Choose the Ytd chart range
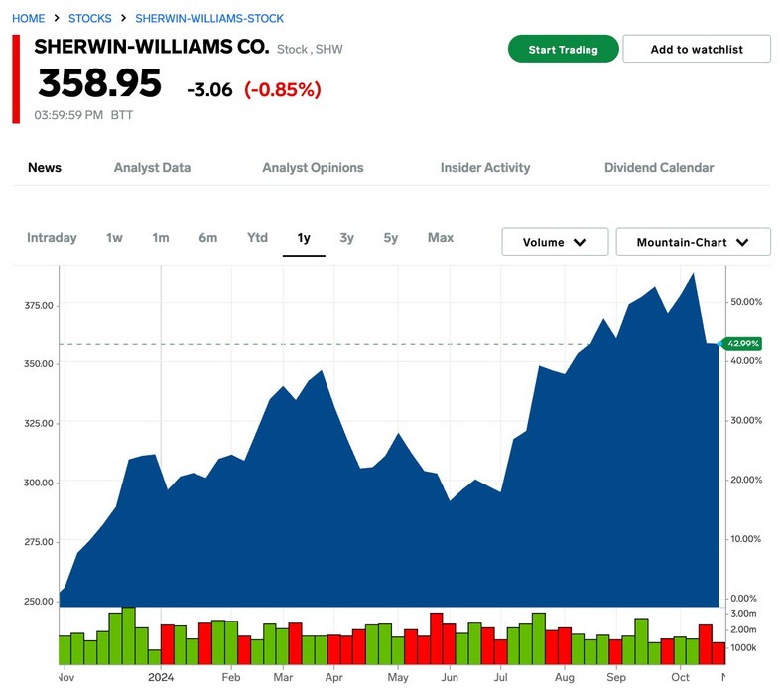This screenshot has width=784, height=691. (x=257, y=238)
